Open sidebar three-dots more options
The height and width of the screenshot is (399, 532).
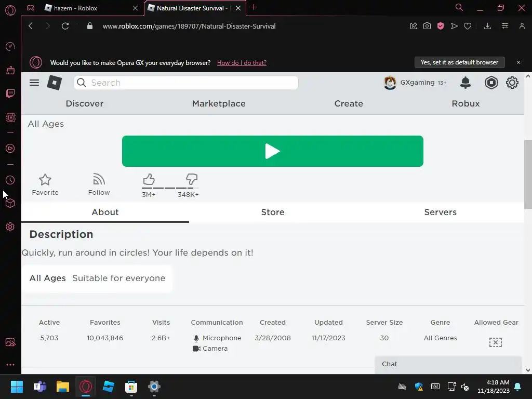point(10,365)
